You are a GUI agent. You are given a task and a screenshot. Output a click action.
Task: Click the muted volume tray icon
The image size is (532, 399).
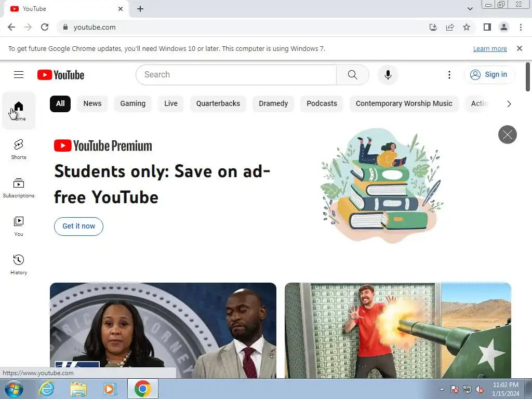[x=480, y=390]
